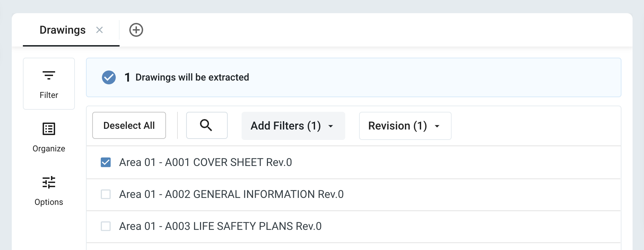The height and width of the screenshot is (250, 644).
Task: Select 'Area 01 - A003 LIFE SAFETY PLANS Rev.0' text
Action: point(220,226)
